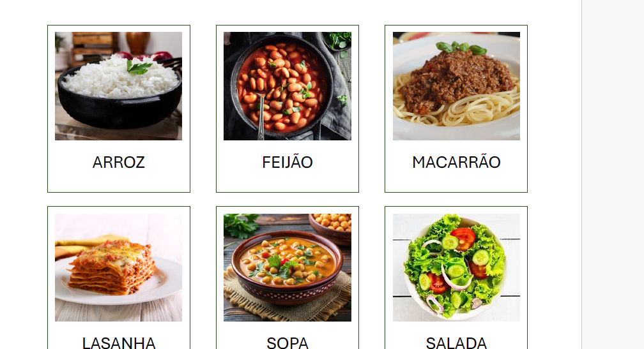The height and width of the screenshot is (349, 644).
Task: Select the MACARRÃO caption
Action: point(456,161)
